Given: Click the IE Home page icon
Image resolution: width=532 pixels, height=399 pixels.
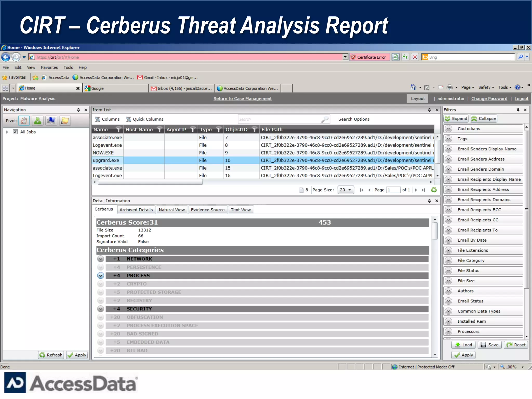Looking at the screenshot, I should pyautogui.click(x=413, y=88).
